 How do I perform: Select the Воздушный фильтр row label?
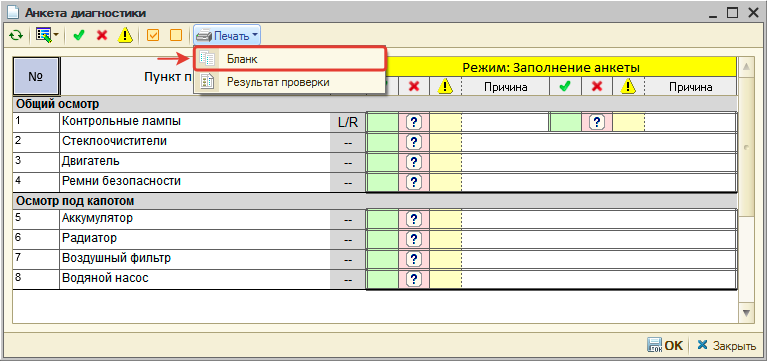pyautogui.click(x=116, y=258)
